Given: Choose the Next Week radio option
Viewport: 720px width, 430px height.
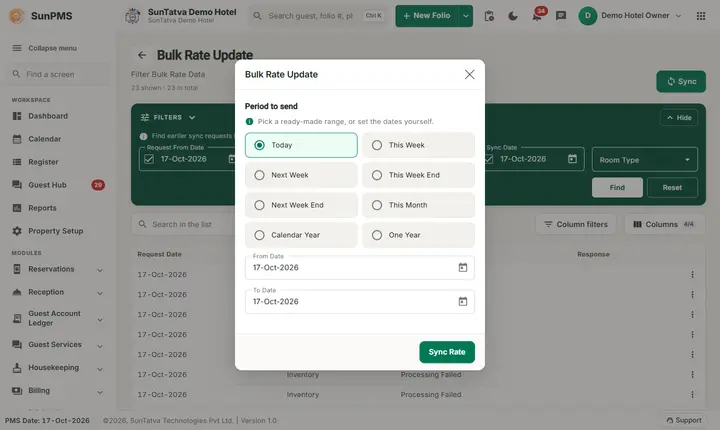Looking at the screenshot, I should coord(301,175).
